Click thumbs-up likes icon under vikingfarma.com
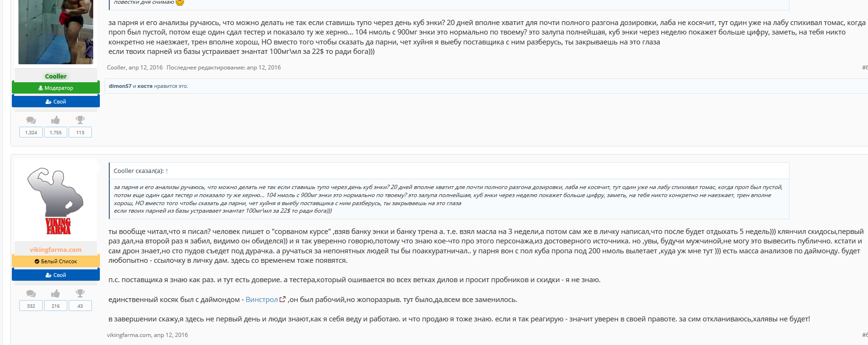This screenshot has height=345, width=868. coord(55,293)
